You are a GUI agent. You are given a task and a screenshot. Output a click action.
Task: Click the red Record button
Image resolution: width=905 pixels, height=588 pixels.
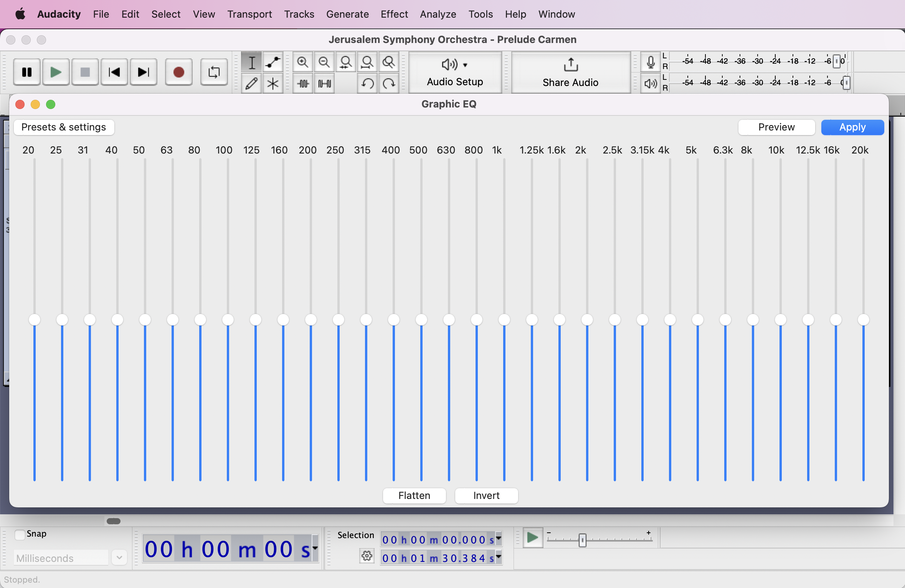(x=179, y=72)
